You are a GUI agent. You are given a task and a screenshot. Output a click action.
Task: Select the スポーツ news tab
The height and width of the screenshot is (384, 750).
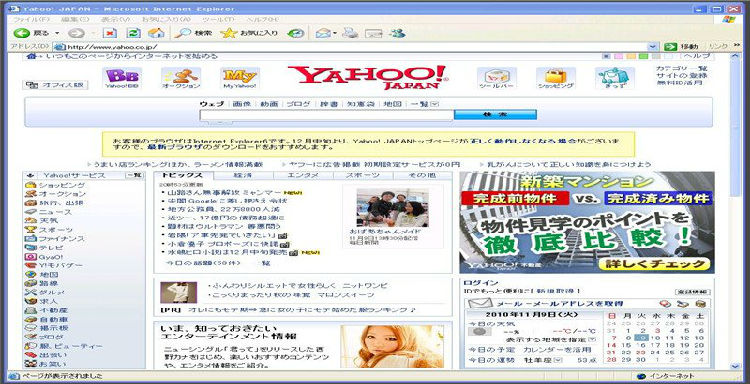point(363,176)
